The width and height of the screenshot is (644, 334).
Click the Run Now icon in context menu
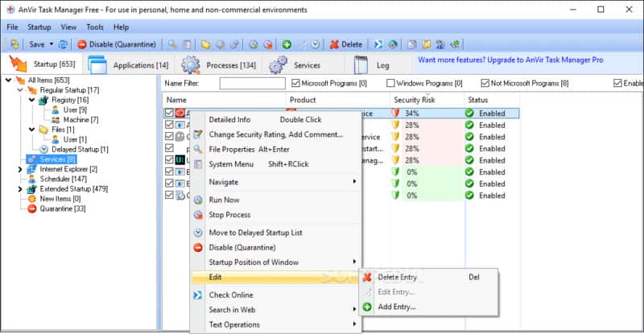click(x=198, y=200)
